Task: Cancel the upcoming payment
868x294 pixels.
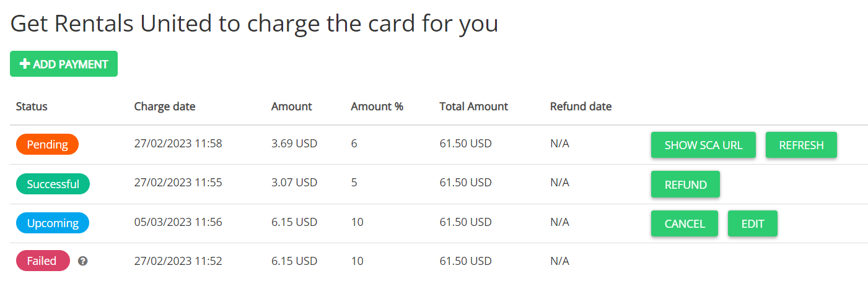Action: tap(684, 223)
